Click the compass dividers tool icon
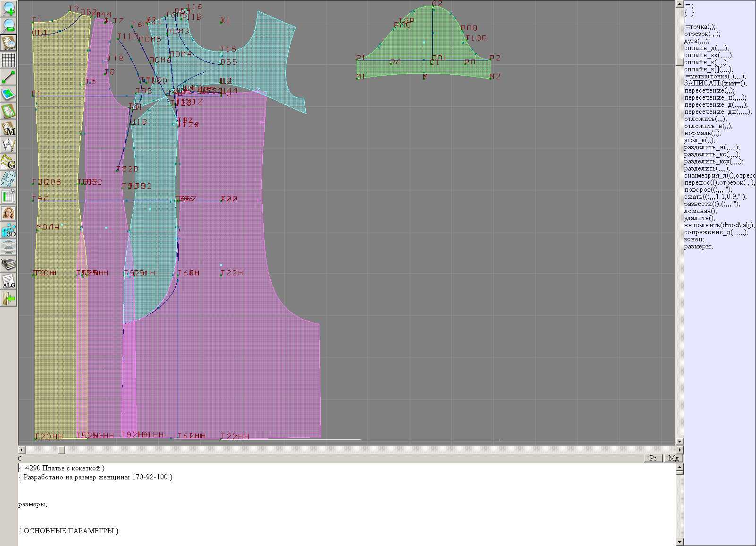This screenshot has width=756, height=546. (9, 145)
